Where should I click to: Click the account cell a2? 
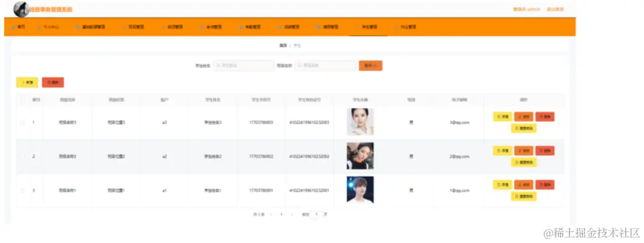coord(164,157)
